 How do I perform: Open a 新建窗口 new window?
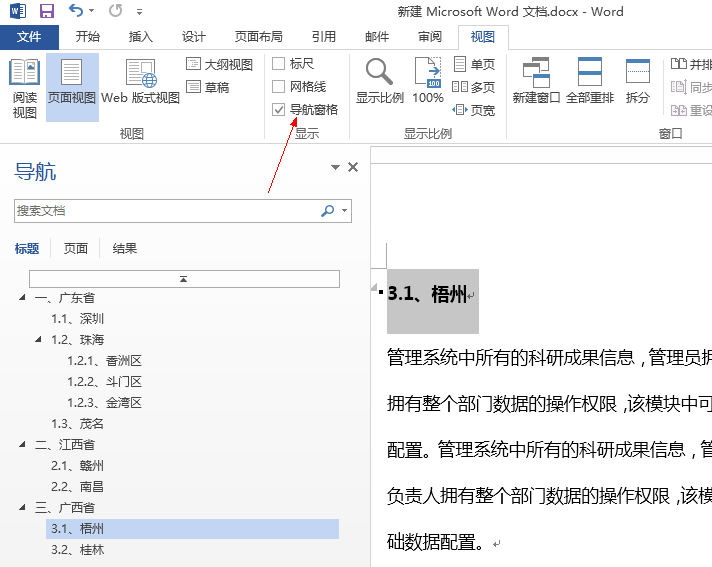point(536,81)
